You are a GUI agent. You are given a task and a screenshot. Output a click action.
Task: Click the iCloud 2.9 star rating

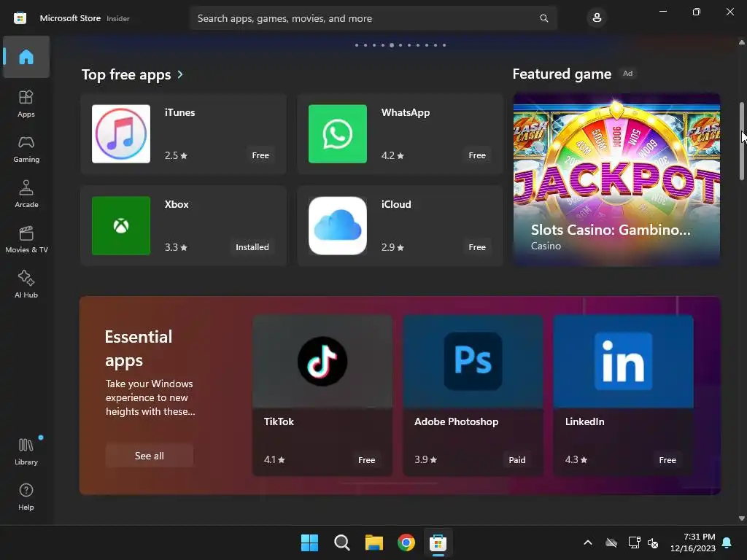click(x=392, y=247)
